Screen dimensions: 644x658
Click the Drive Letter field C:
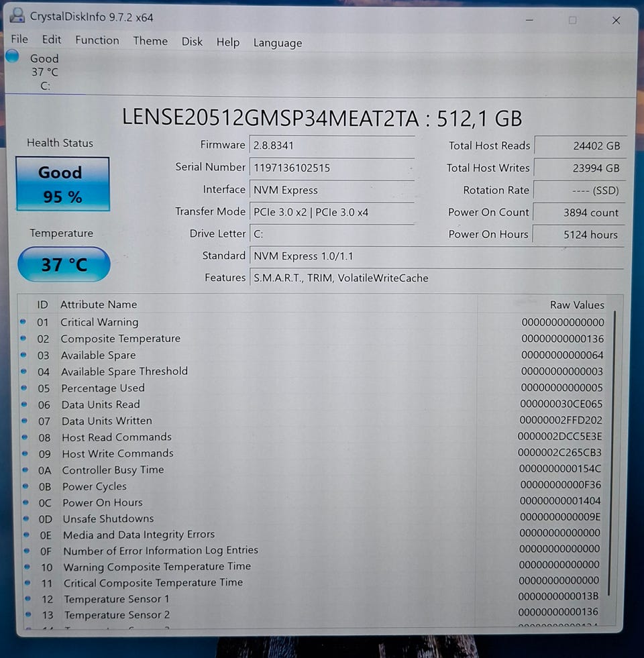coord(332,233)
